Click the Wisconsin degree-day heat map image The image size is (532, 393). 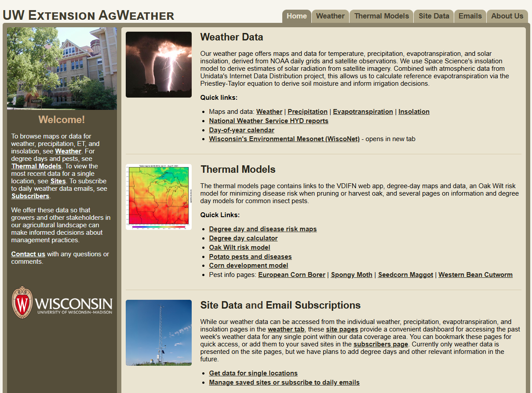[159, 197]
